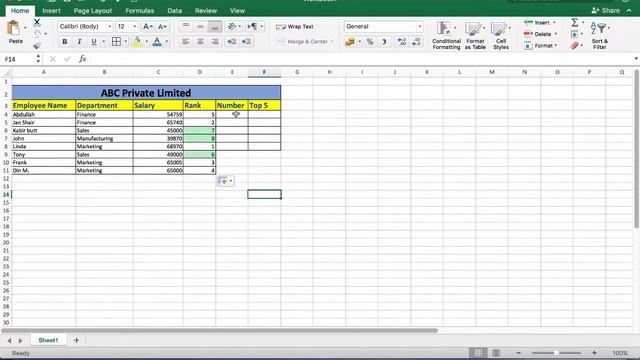Increase font size with the large A
Screen dimensions: 640x360
147,27
